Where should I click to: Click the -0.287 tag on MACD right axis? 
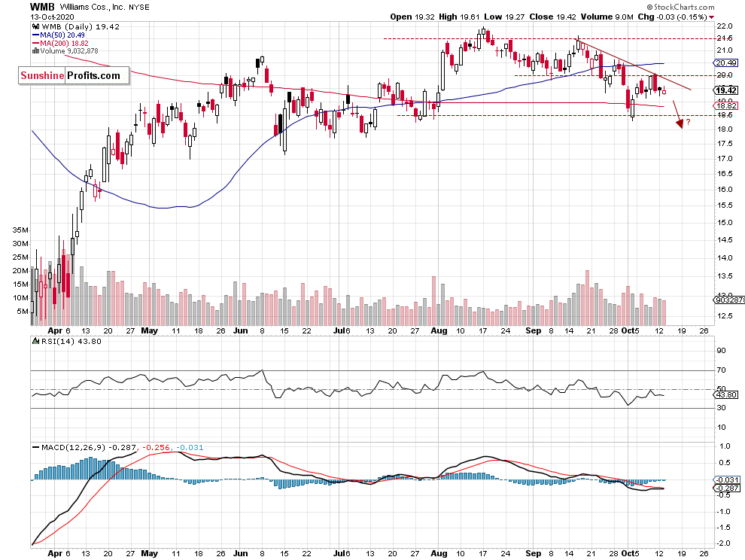tap(727, 488)
